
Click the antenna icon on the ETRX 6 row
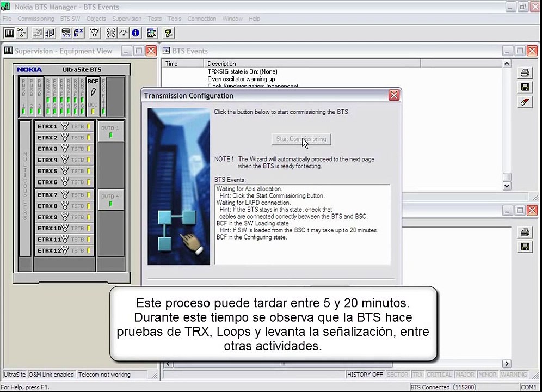tap(65, 182)
